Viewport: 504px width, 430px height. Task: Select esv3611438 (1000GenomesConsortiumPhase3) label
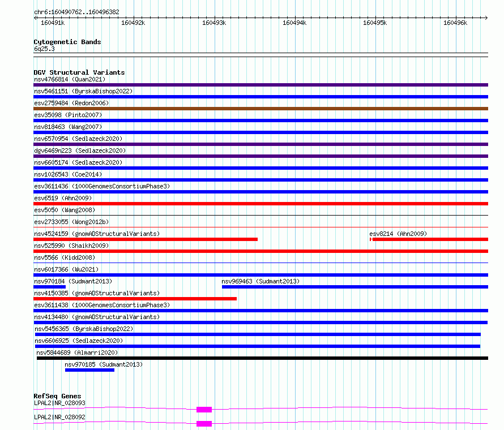[x=102, y=305]
